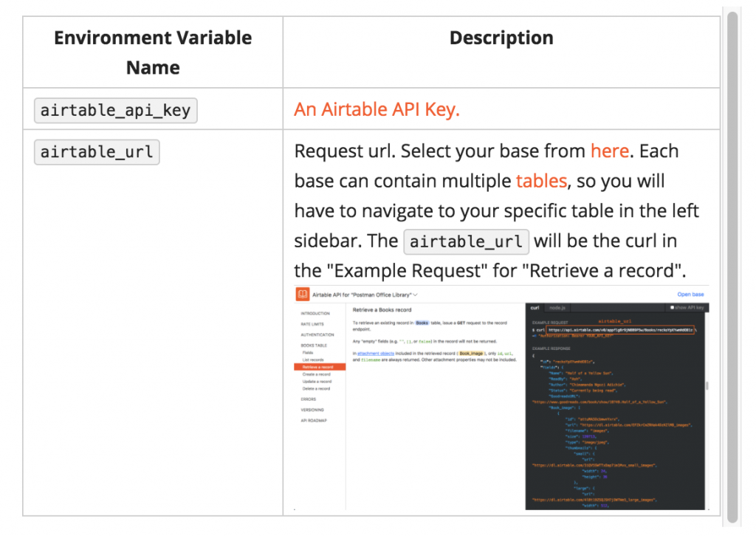Screen dimensions: 756x536
Task: Click the "Description" column header
Action: pos(501,38)
